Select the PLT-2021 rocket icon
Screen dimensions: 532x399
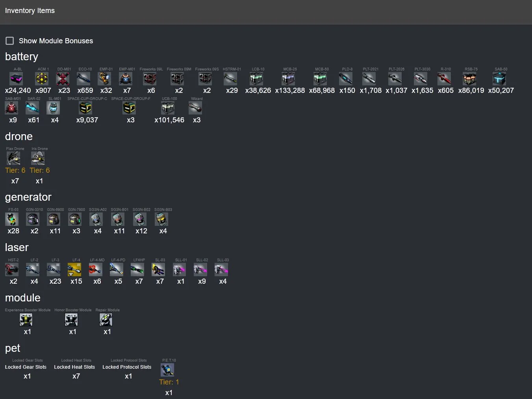[369, 79]
